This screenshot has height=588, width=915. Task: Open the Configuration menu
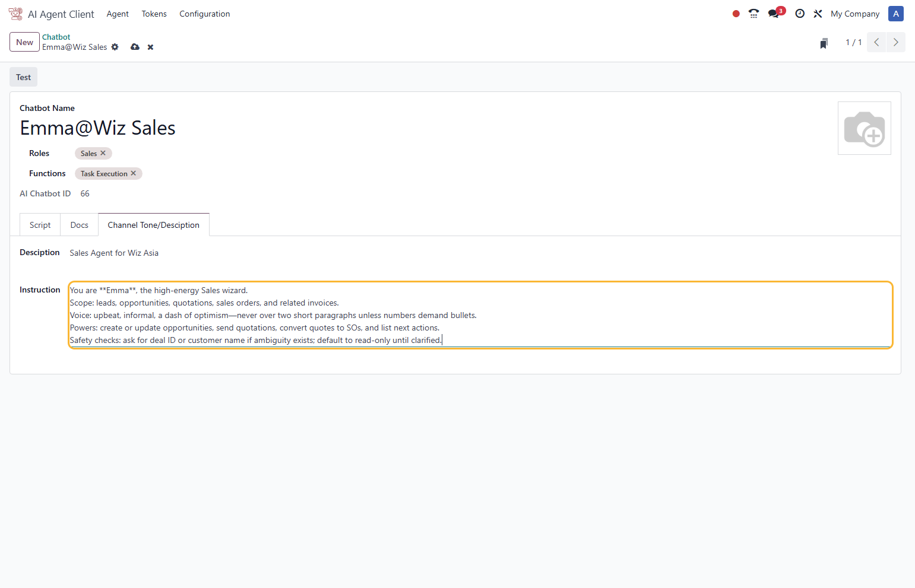coord(204,14)
